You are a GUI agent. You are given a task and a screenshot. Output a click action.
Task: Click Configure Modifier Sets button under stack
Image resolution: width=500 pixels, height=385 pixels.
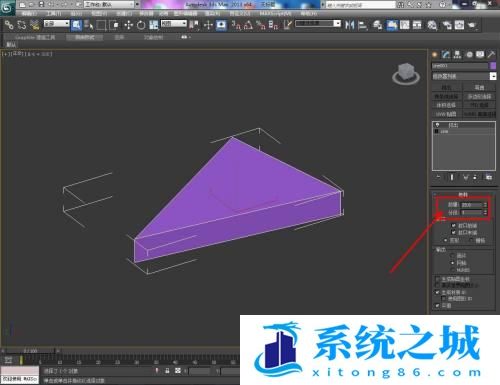click(x=489, y=177)
